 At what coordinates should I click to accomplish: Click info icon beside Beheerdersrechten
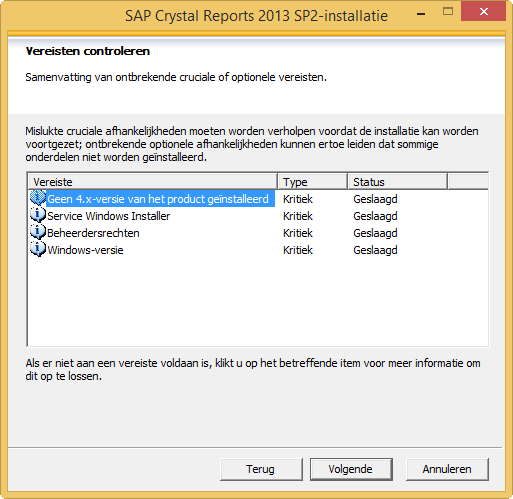38,232
